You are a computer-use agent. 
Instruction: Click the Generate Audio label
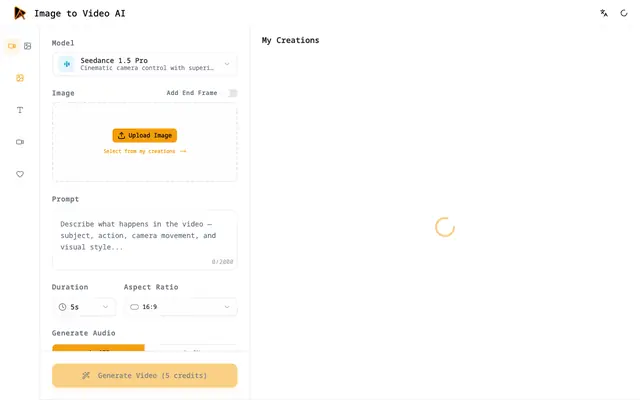pyautogui.click(x=83, y=333)
